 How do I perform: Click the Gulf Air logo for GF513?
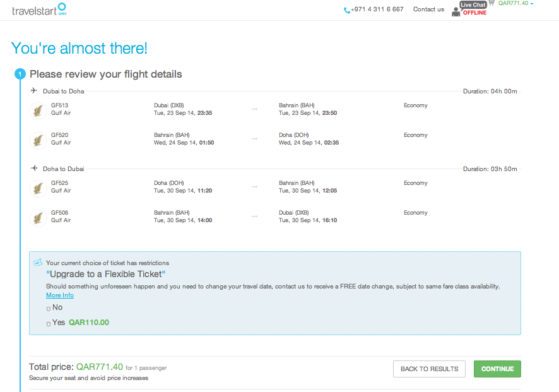click(x=39, y=110)
